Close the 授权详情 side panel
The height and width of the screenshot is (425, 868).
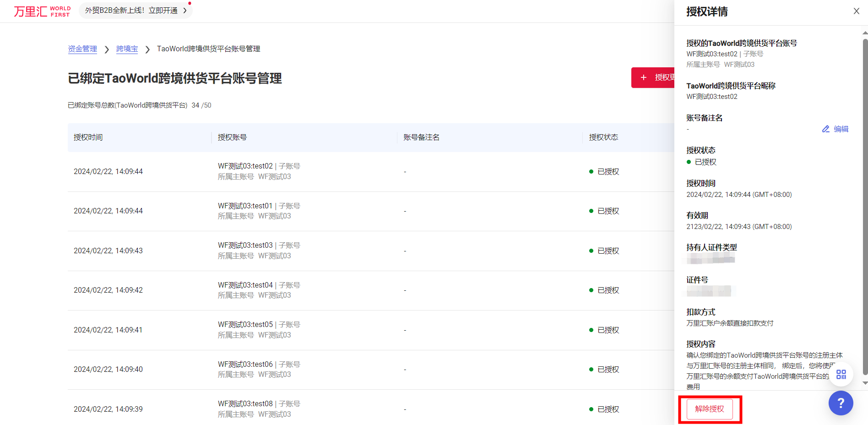coord(856,11)
